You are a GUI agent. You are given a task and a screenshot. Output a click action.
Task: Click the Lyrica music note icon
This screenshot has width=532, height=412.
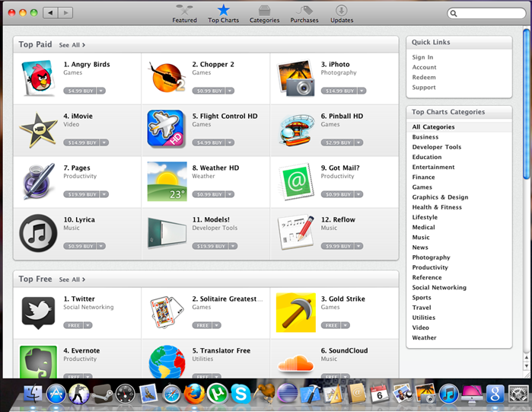(x=38, y=233)
